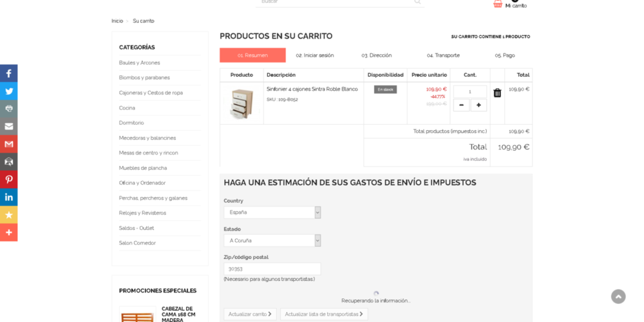Screen dimensions: 644x322
Task: Open Biombos y parabanes category
Action: click(x=144, y=78)
